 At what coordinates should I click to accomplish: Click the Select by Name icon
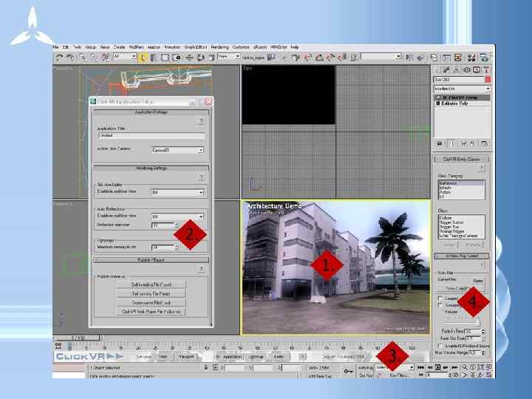click(x=154, y=58)
